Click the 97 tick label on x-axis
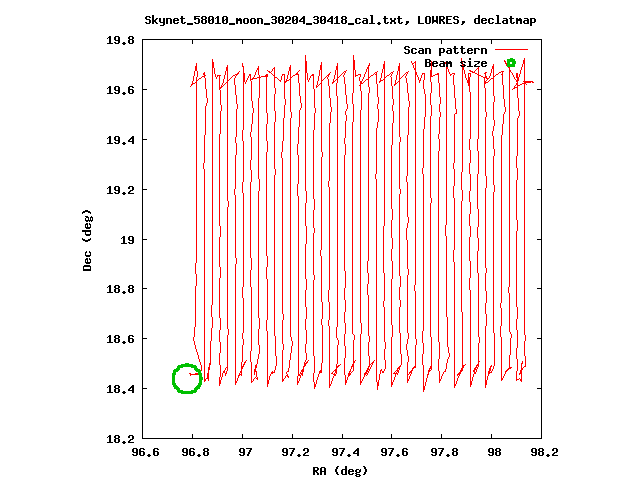The width and height of the screenshot is (640, 480). [244, 453]
